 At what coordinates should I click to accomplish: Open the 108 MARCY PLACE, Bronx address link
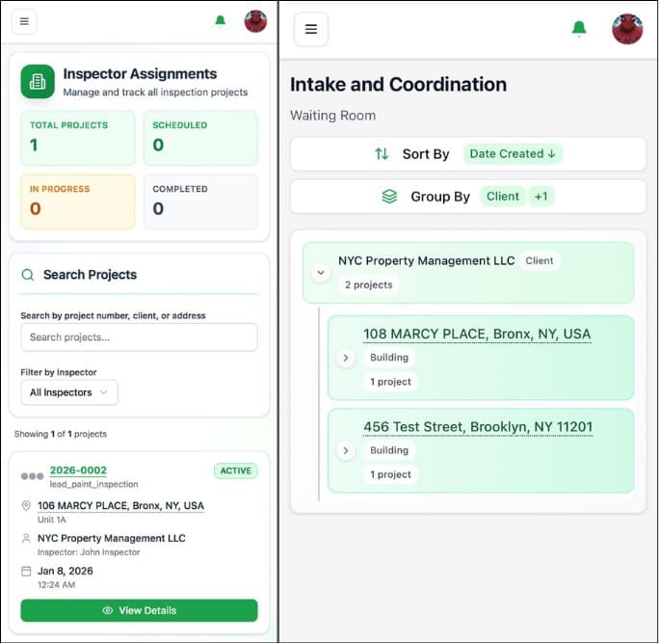[477, 334]
